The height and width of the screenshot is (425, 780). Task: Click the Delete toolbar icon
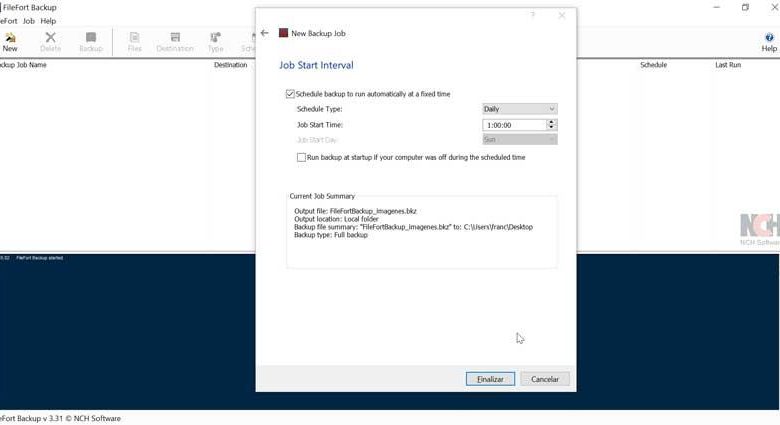(x=50, y=42)
